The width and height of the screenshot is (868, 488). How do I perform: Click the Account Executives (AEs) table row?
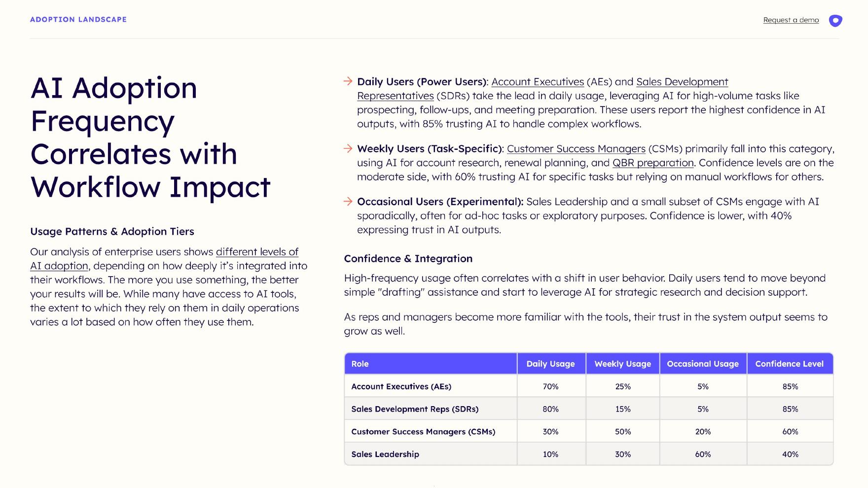coord(589,386)
